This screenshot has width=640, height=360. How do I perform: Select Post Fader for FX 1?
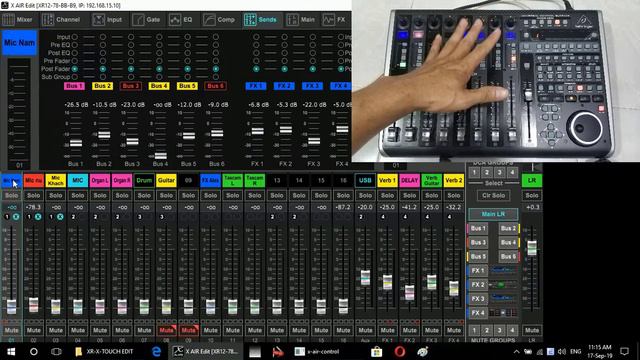pyautogui.click(x=256, y=69)
